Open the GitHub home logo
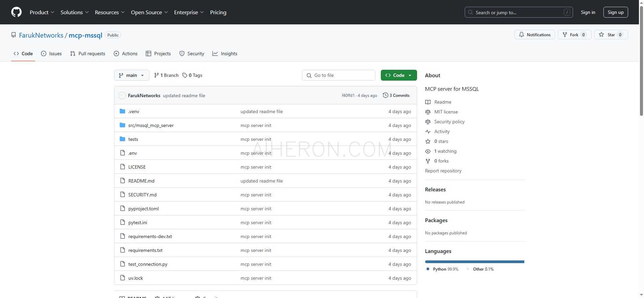The image size is (644, 298). [x=16, y=12]
